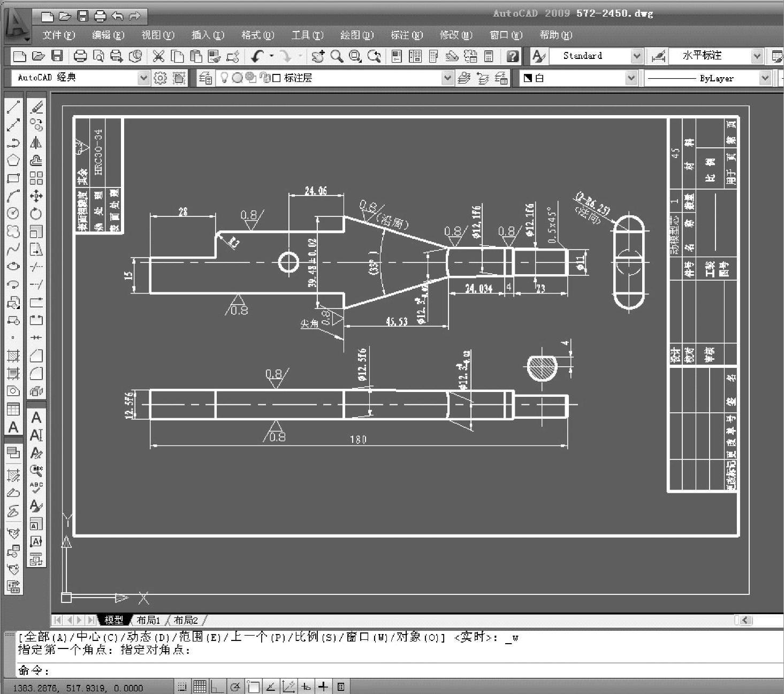Viewport: 784px width, 694px height.
Task: Click the Find text tool
Action: pyautogui.click(x=36, y=471)
